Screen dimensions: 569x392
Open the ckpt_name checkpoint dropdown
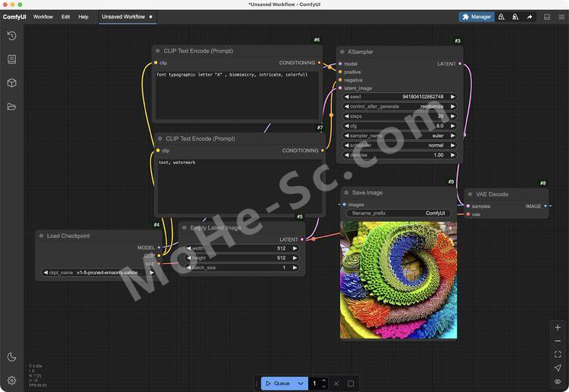[98, 272]
